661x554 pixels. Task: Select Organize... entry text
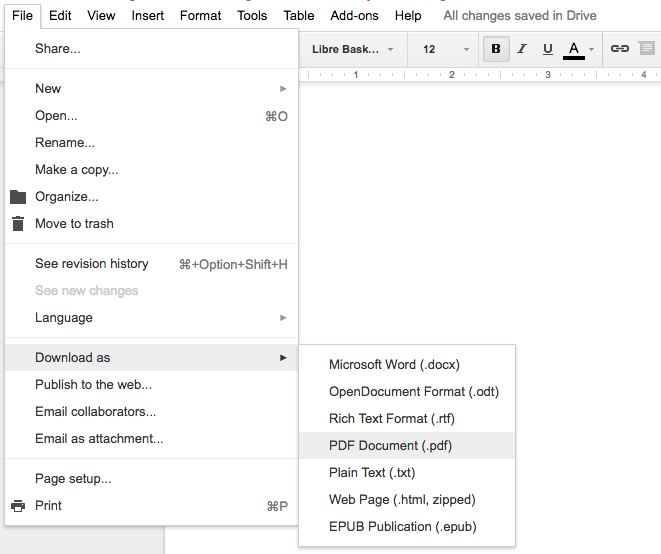coord(67,197)
